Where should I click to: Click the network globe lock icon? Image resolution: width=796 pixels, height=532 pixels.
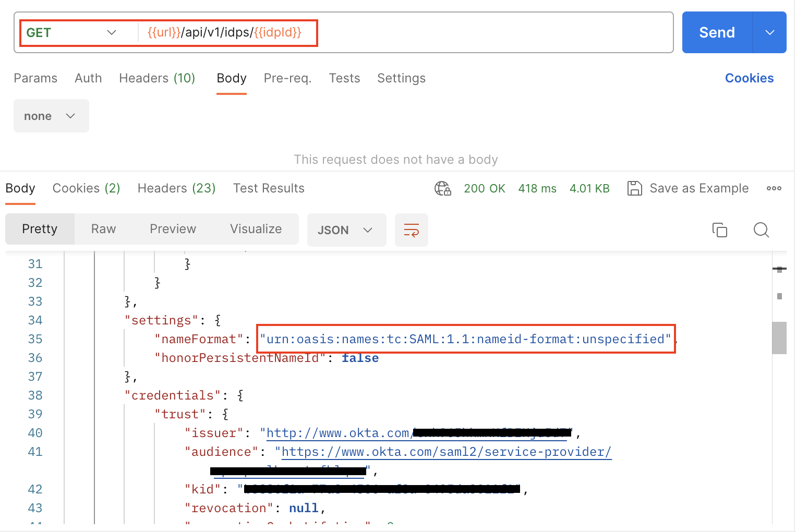pos(442,188)
